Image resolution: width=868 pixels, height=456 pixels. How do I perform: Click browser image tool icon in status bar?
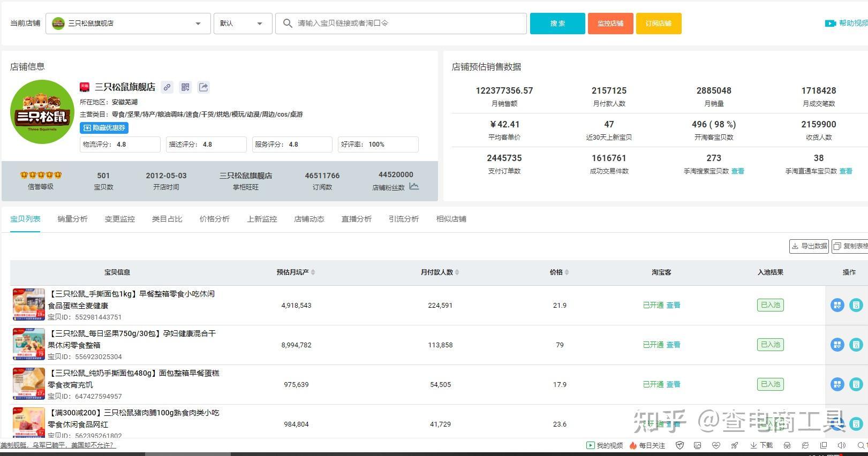click(x=697, y=445)
